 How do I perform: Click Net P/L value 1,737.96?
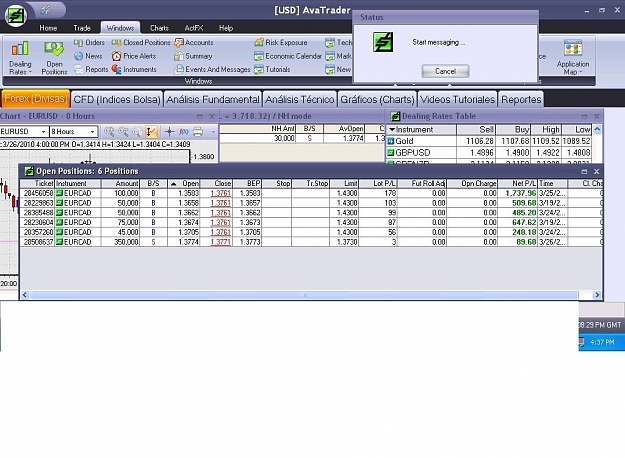(521, 193)
